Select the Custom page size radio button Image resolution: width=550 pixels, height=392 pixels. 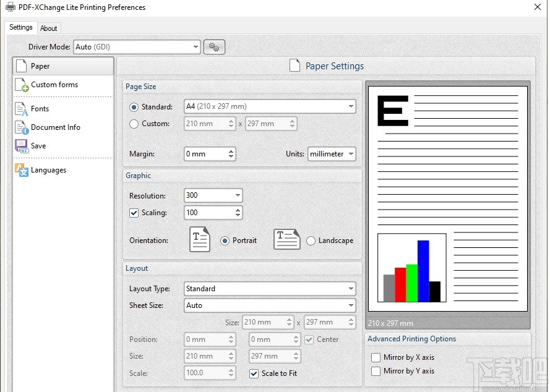point(133,124)
